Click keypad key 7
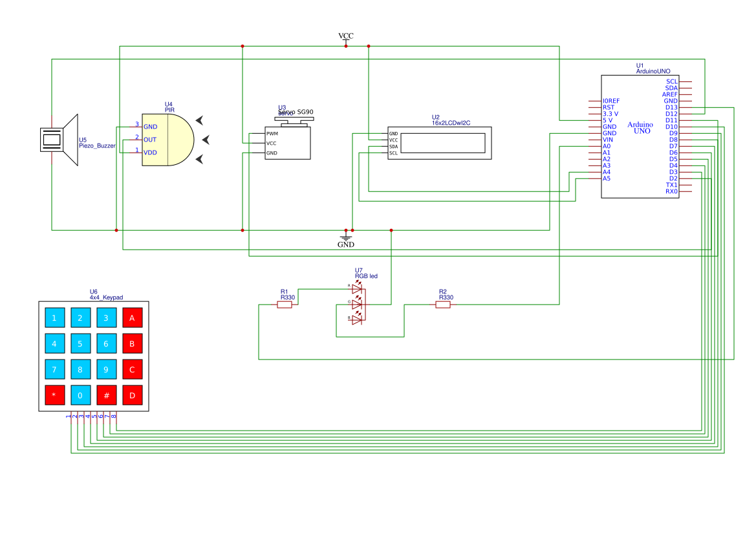Viewport: 756px width, 534px height. coord(54,369)
